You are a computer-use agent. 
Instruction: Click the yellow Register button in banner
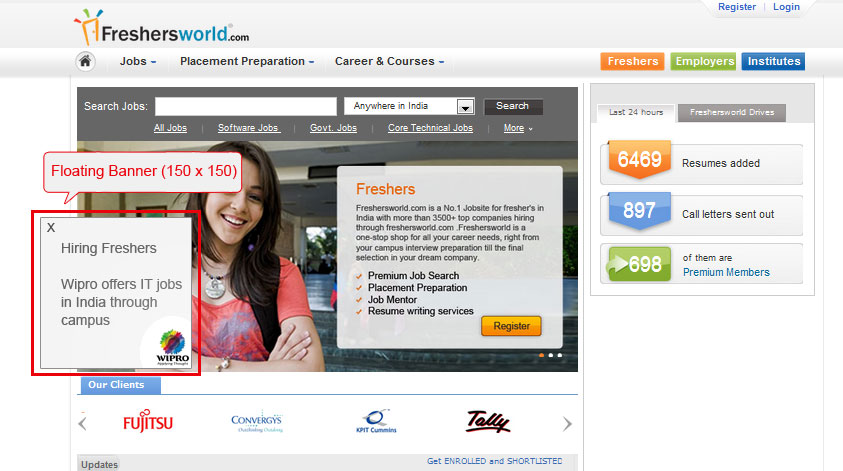click(511, 326)
